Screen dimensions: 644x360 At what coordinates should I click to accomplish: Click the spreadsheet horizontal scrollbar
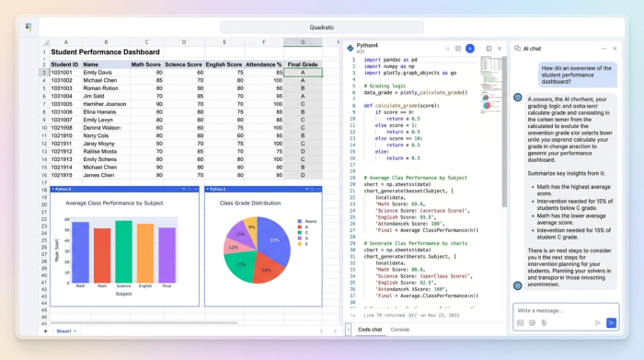coord(144,322)
